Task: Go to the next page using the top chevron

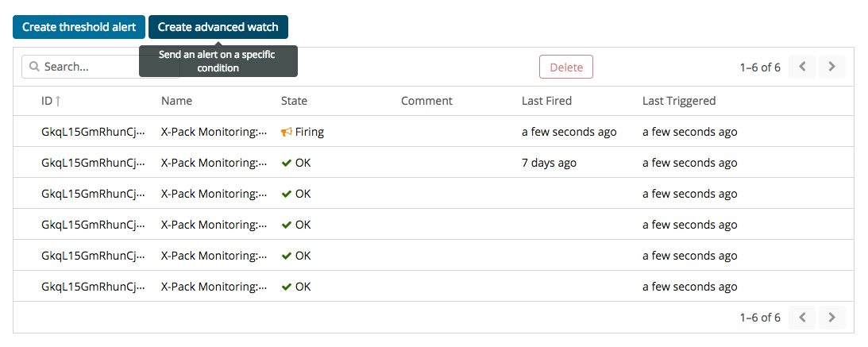Action: 831,67
